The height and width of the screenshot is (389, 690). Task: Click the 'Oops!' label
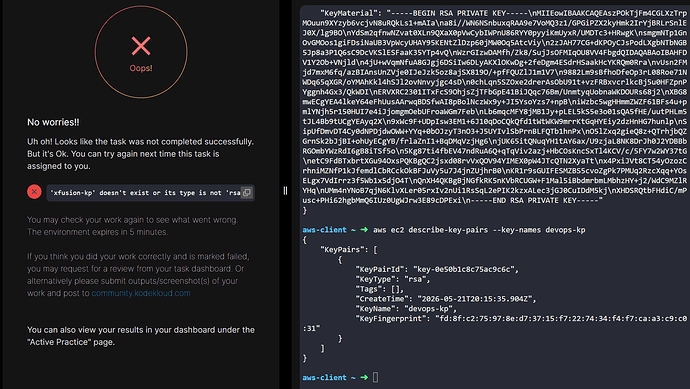(141, 68)
